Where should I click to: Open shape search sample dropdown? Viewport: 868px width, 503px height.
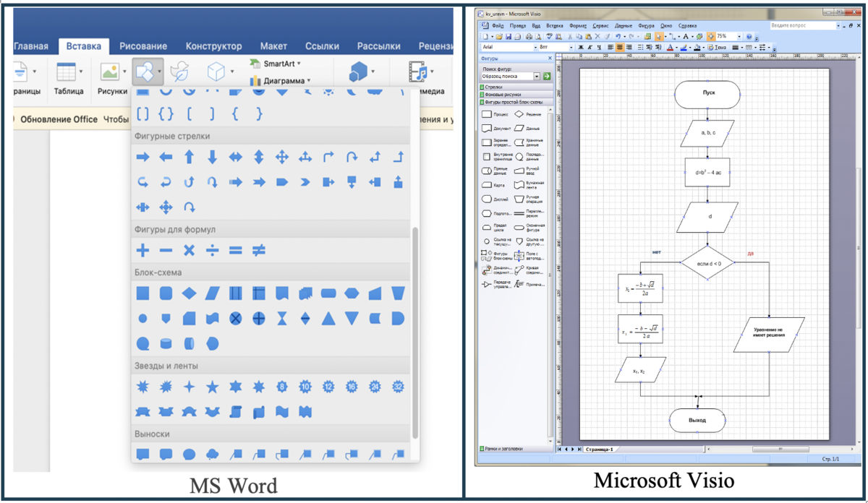[x=537, y=76]
